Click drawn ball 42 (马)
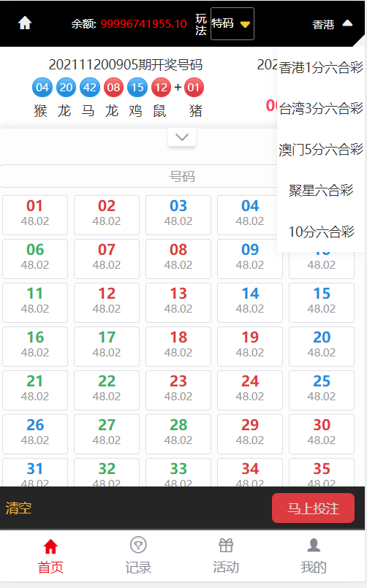 pyautogui.click(x=90, y=88)
